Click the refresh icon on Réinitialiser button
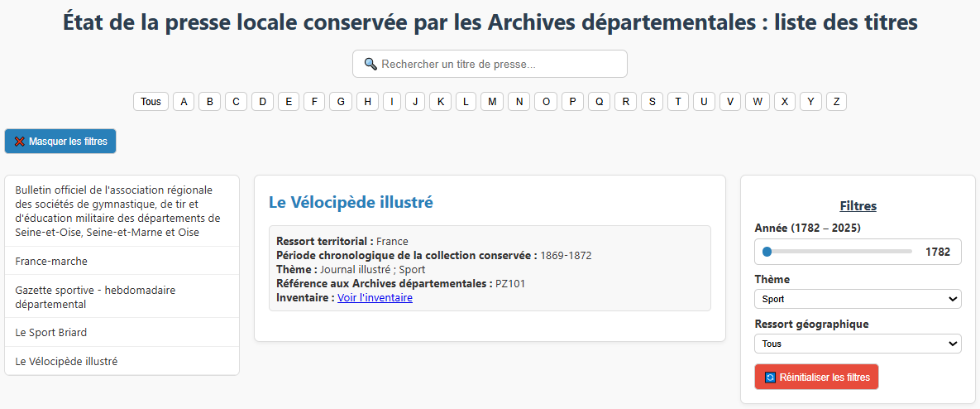 [x=771, y=377]
